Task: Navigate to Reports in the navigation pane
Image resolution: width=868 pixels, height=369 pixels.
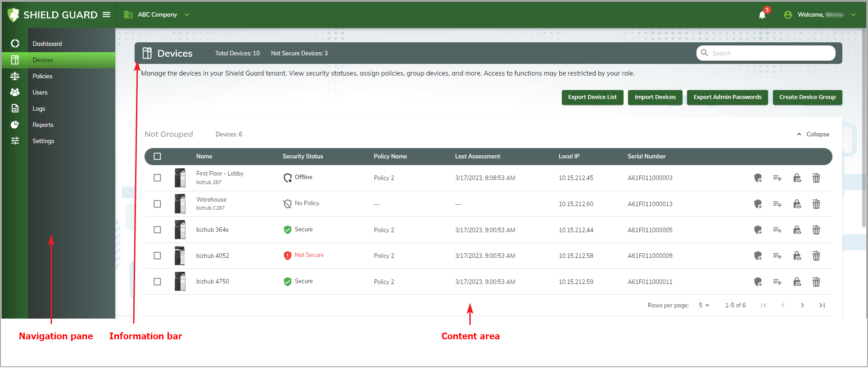Action: [43, 125]
